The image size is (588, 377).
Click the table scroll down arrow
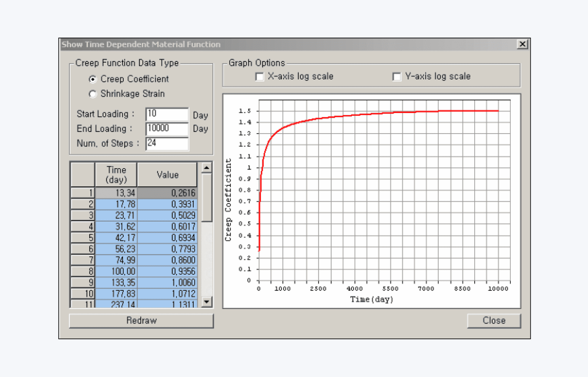207,302
